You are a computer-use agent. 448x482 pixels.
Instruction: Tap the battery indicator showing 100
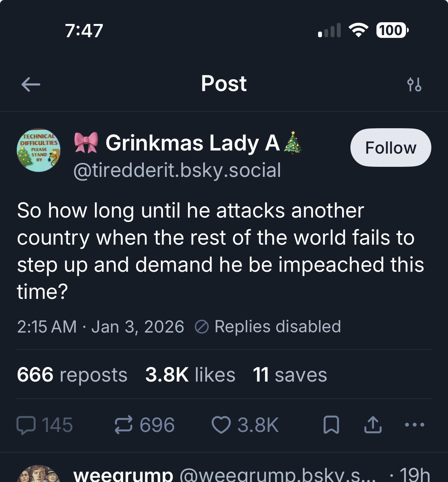coord(392,30)
